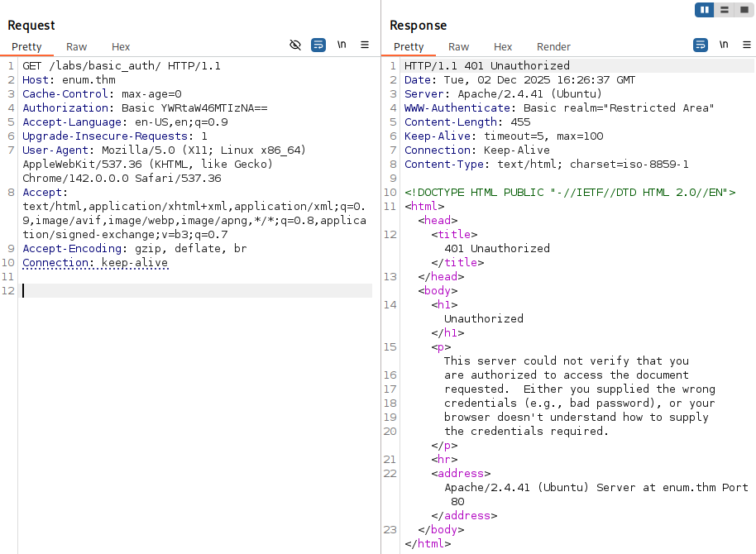Toggle line wrap icon in Response pane
Image resolution: width=756 pixels, height=554 pixels.
(x=700, y=45)
